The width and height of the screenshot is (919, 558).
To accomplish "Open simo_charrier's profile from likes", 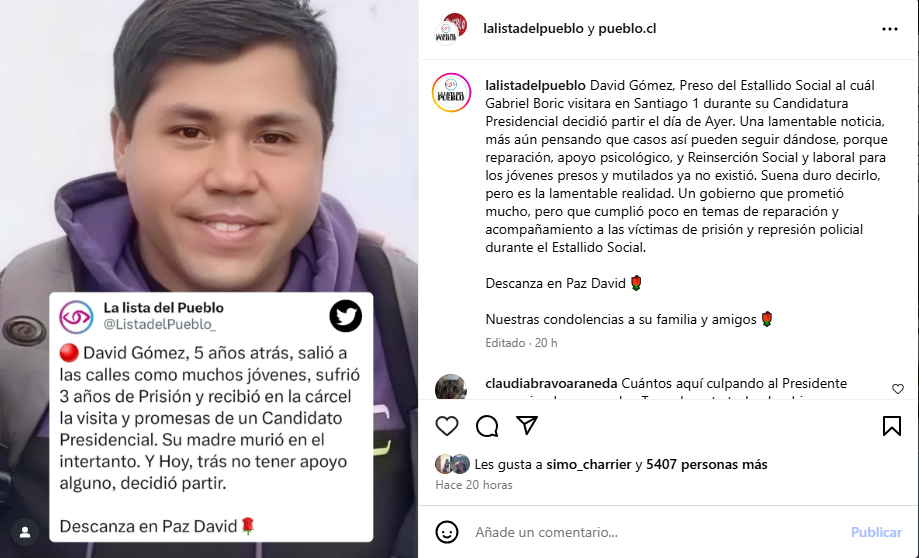I will [588, 464].
